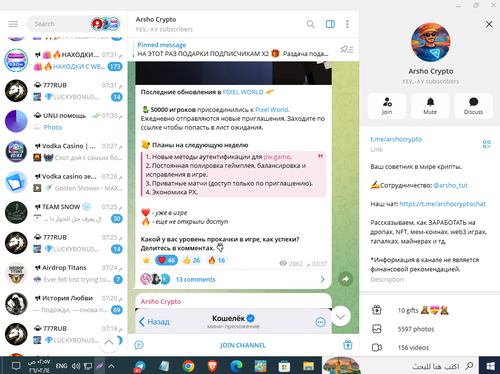
Task: Open the arshocryptochat chat link
Action: point(443,204)
